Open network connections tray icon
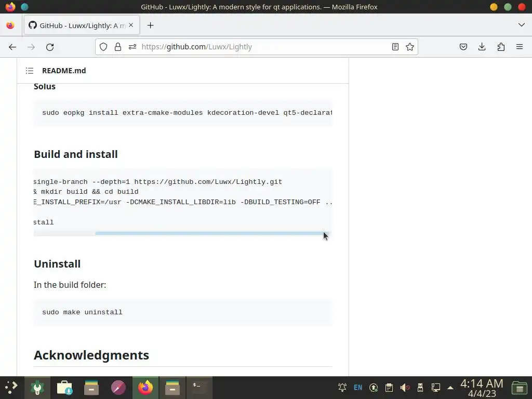This screenshot has height=399, width=532. [436, 388]
